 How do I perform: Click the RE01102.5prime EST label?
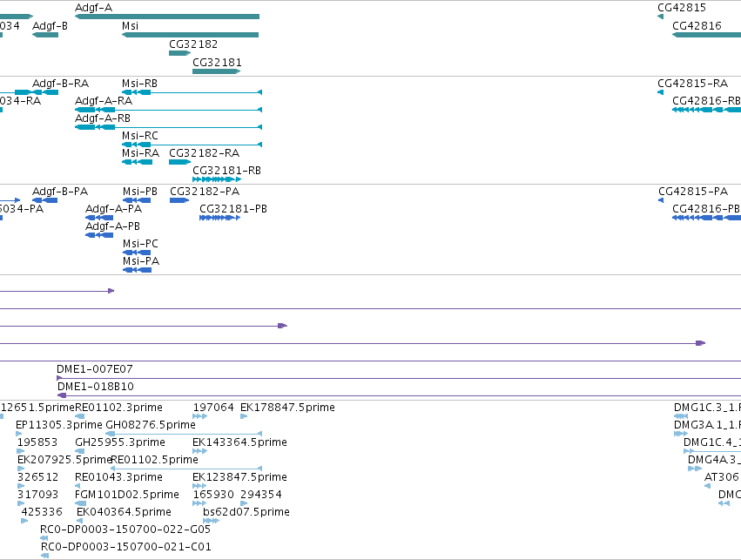pyautogui.click(x=154, y=461)
